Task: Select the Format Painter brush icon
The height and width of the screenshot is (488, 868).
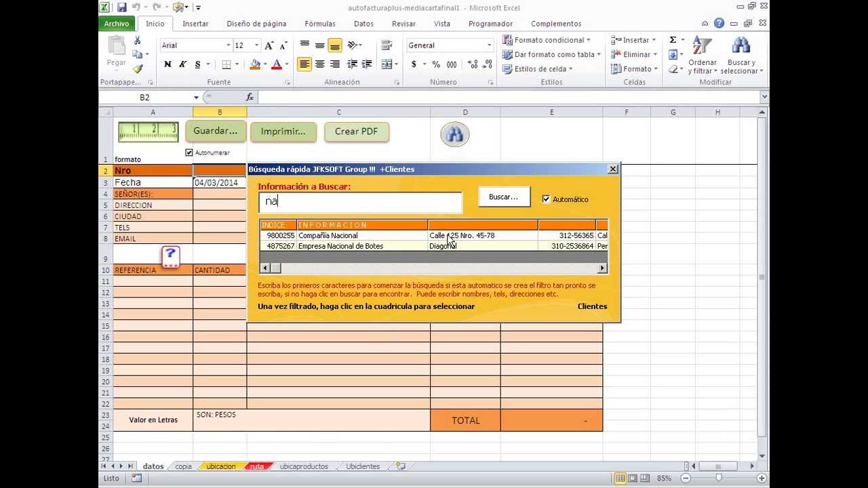Action: coord(138,68)
